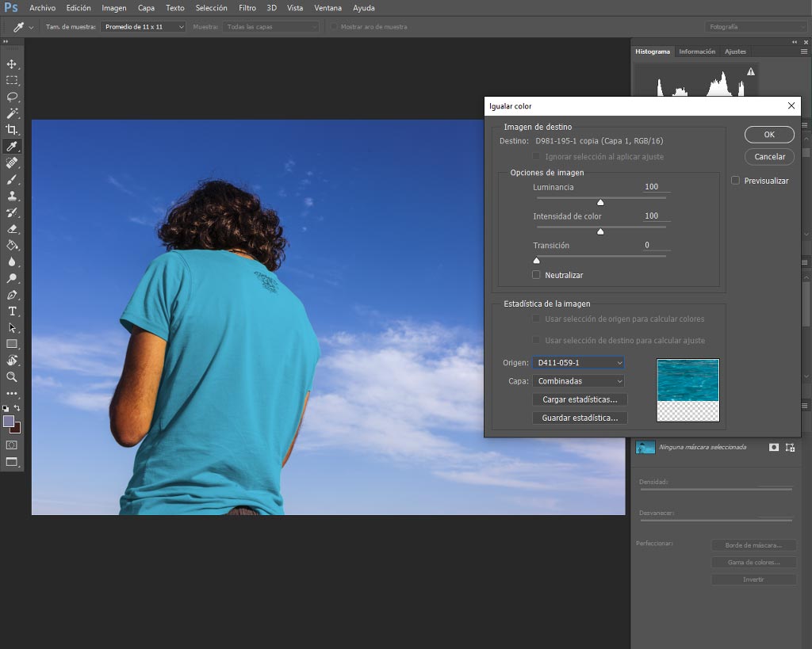Add a vector mask icon
The height and width of the screenshot is (649, 812).
pyautogui.click(x=790, y=447)
